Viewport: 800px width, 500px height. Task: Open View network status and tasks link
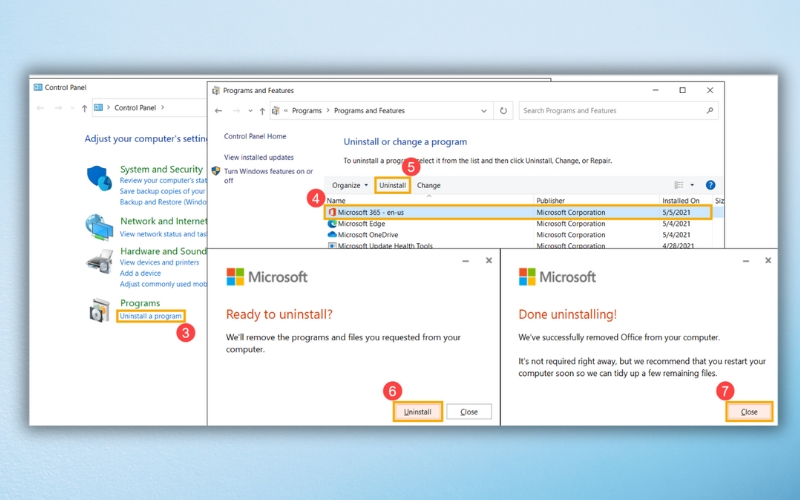pyautogui.click(x=163, y=234)
